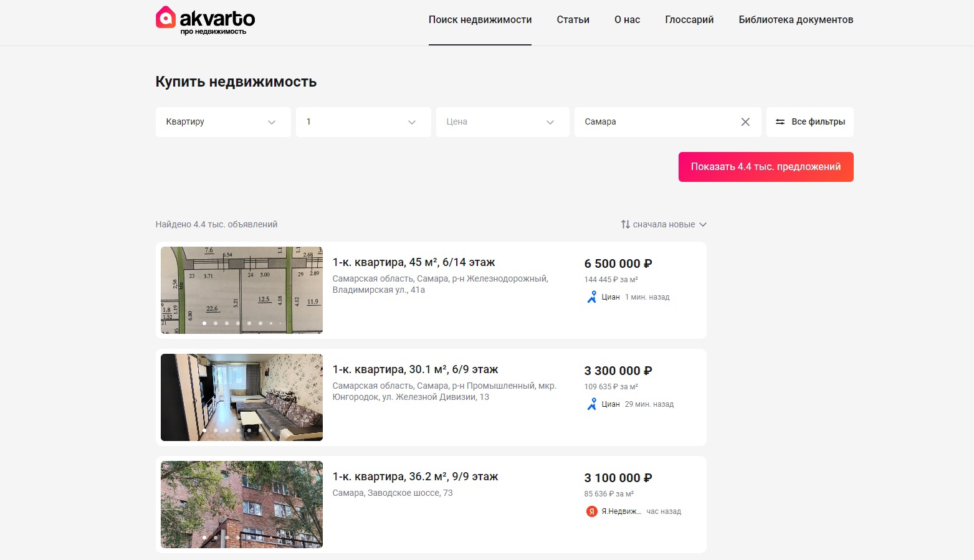Expand the сначала новые sorting dropdown

click(664, 224)
